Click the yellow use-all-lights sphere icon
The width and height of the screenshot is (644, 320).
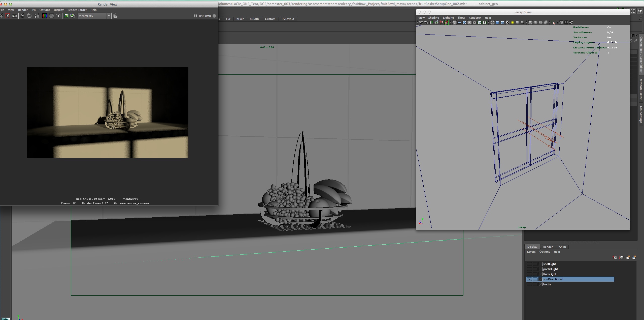(512, 22)
